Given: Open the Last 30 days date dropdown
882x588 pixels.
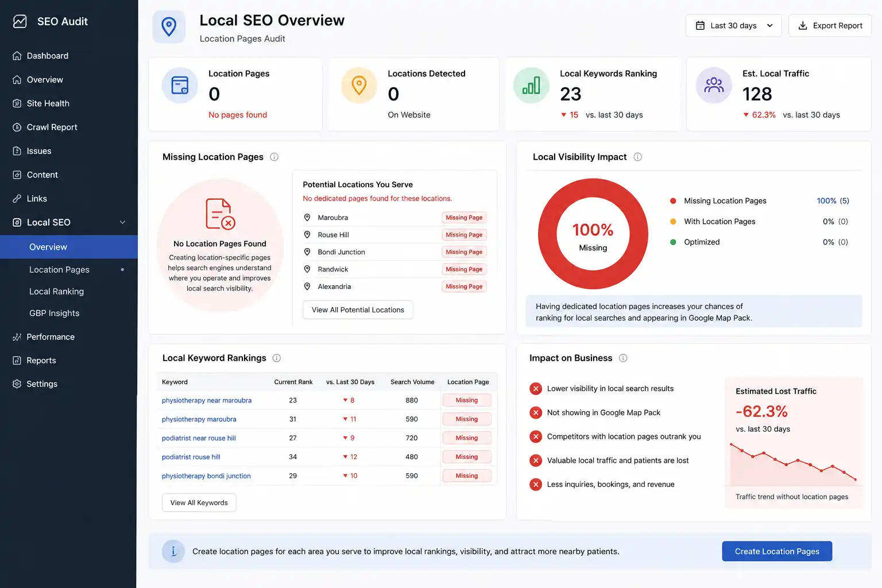Looking at the screenshot, I should 733,25.
